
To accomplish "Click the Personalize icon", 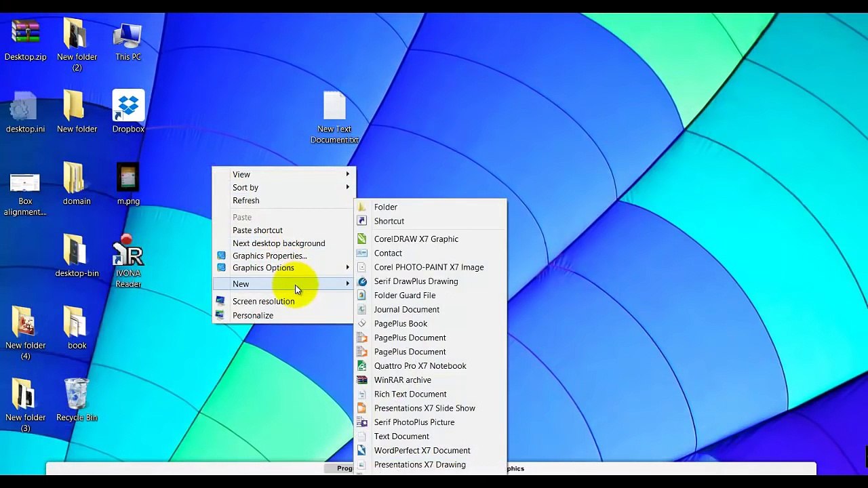I will tap(220, 314).
